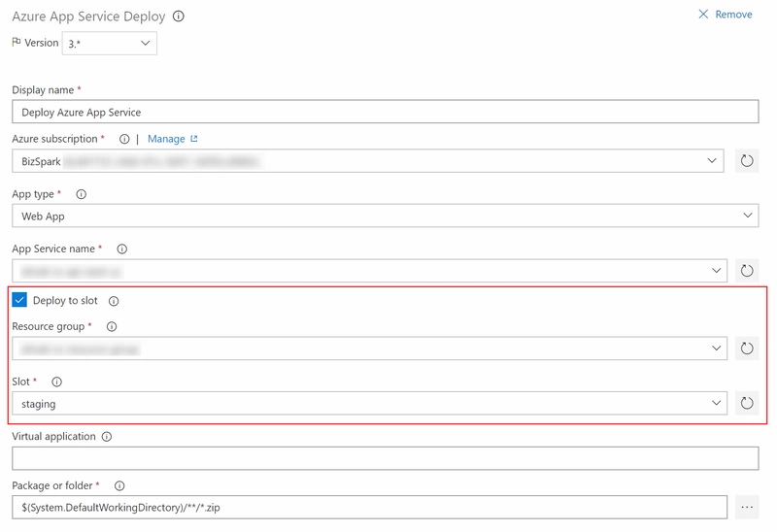Refresh the App Service name list

[747, 271]
